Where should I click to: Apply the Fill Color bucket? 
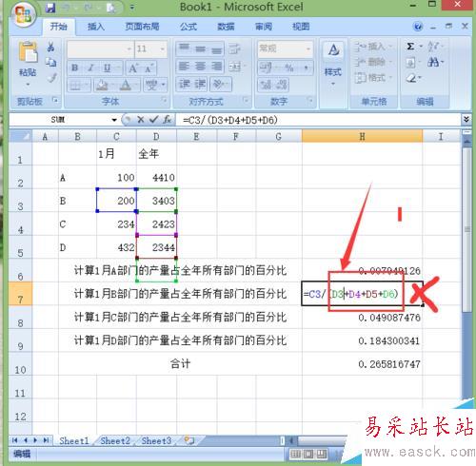click(102, 85)
